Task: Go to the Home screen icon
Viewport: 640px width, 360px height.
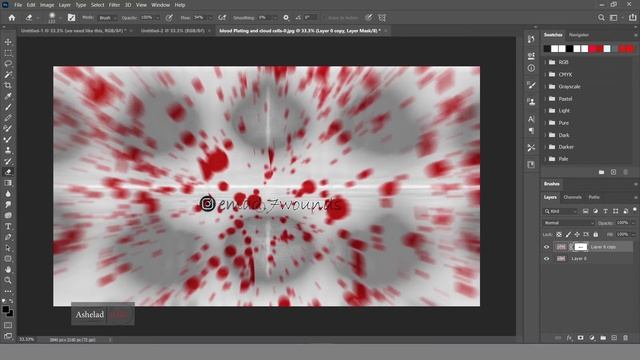Action: coord(12,18)
